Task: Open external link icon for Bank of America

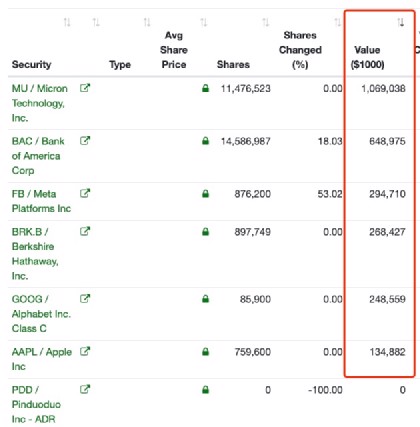Action: tap(85, 141)
